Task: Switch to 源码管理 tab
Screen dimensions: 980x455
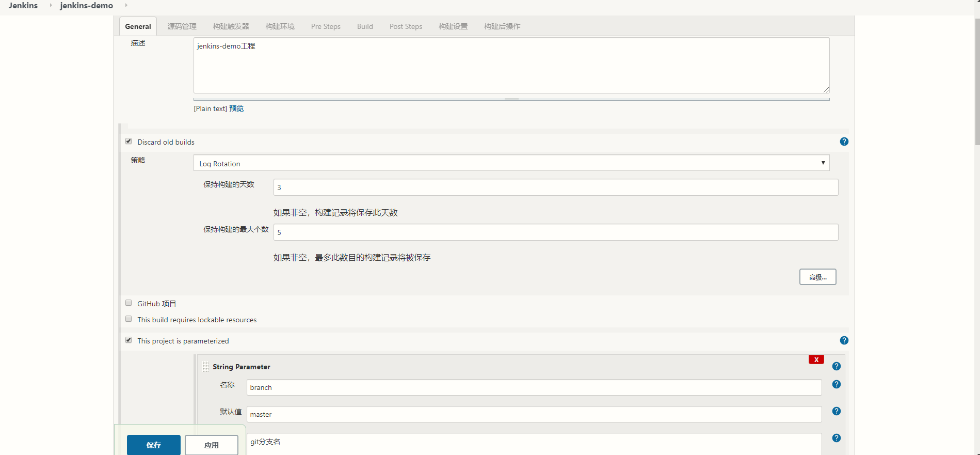Action: tap(182, 26)
